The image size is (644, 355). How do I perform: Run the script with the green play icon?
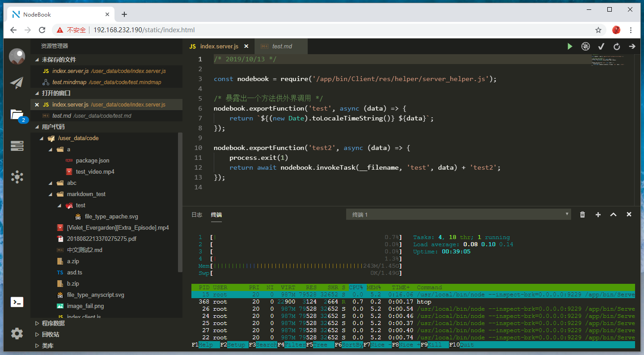(570, 46)
